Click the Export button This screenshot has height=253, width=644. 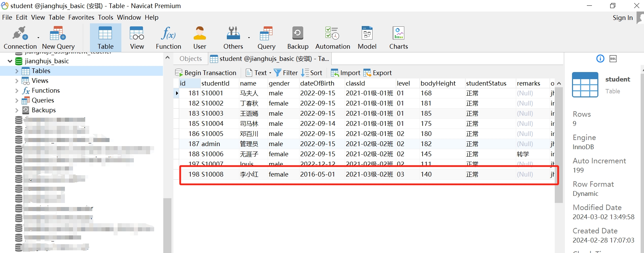pos(378,73)
